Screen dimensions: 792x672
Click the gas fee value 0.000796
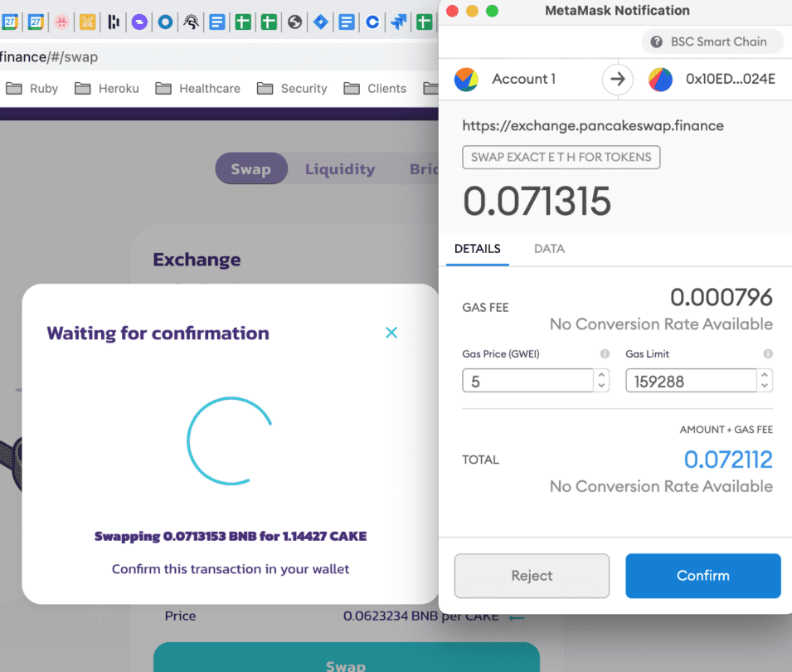(721, 297)
